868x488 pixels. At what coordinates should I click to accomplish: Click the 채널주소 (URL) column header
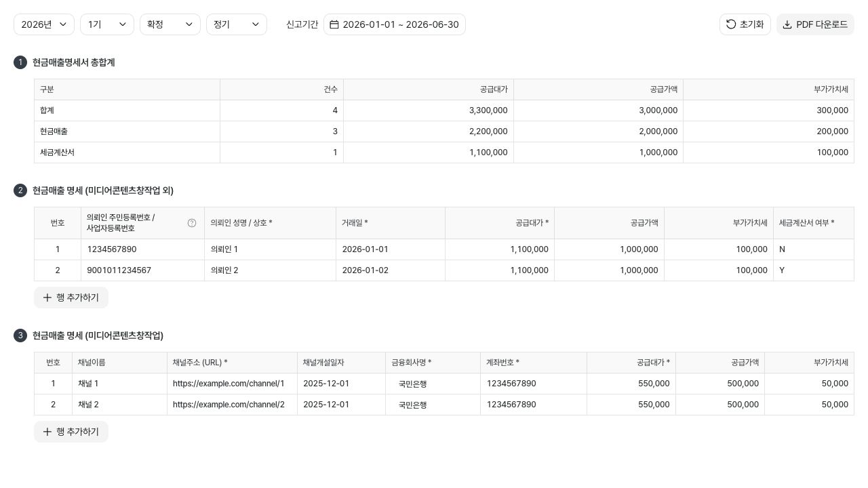click(232, 363)
